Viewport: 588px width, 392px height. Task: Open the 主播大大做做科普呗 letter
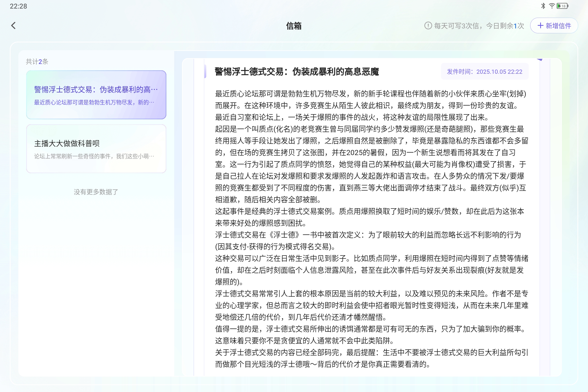(96, 148)
